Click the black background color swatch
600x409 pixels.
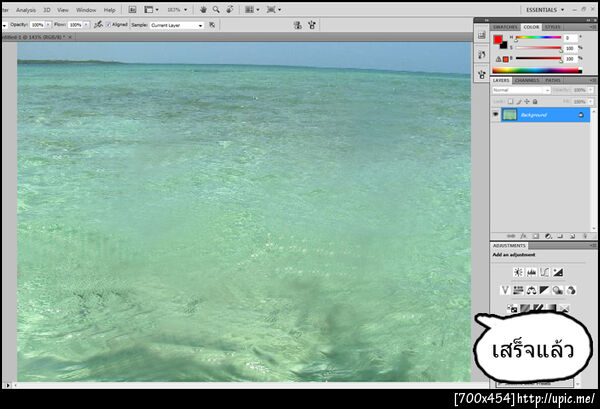pyautogui.click(x=504, y=46)
